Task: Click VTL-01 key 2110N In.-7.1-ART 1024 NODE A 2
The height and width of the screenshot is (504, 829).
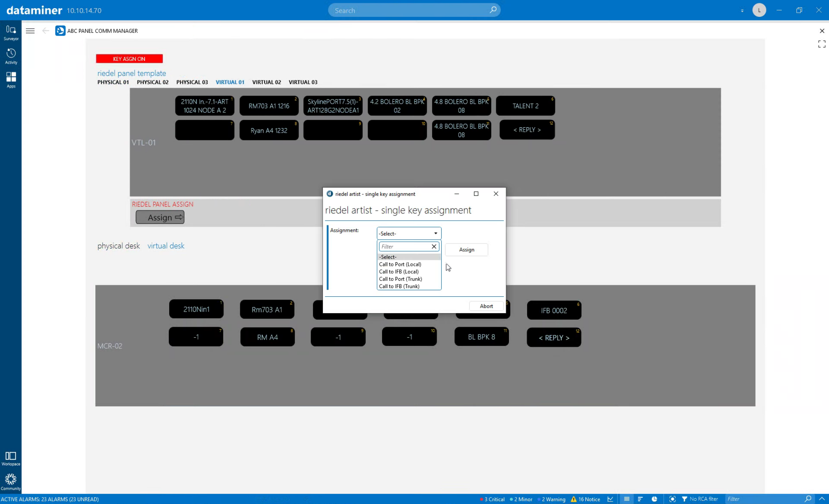Action: point(205,106)
